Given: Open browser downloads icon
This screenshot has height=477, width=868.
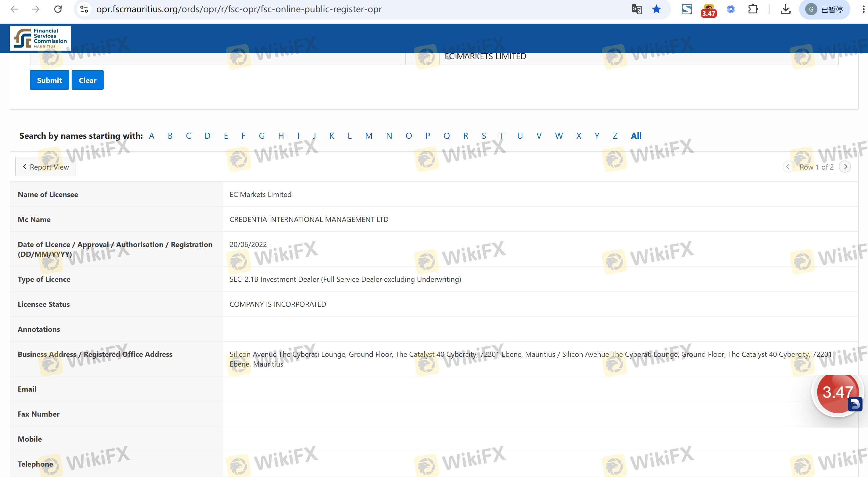Looking at the screenshot, I should (x=785, y=9).
